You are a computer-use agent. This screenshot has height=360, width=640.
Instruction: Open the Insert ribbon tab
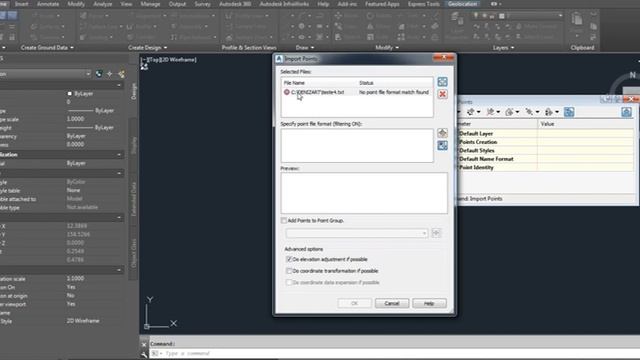[x=22, y=4]
